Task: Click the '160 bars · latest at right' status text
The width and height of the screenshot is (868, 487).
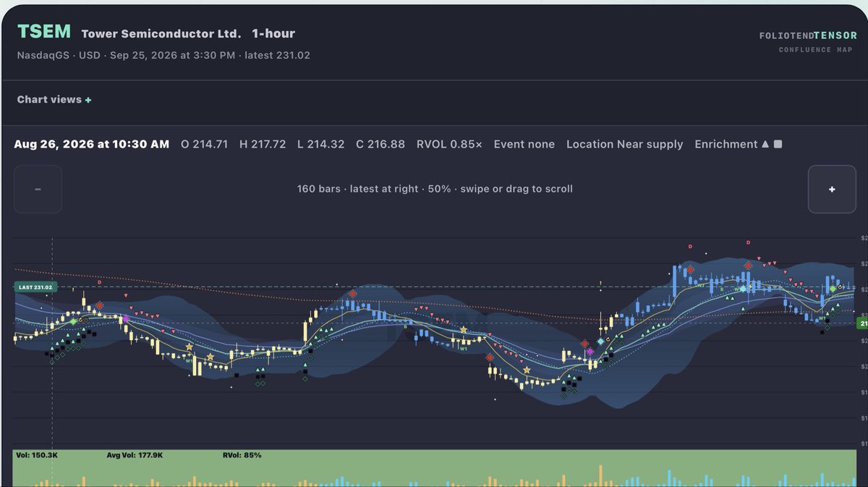Action: (357, 189)
